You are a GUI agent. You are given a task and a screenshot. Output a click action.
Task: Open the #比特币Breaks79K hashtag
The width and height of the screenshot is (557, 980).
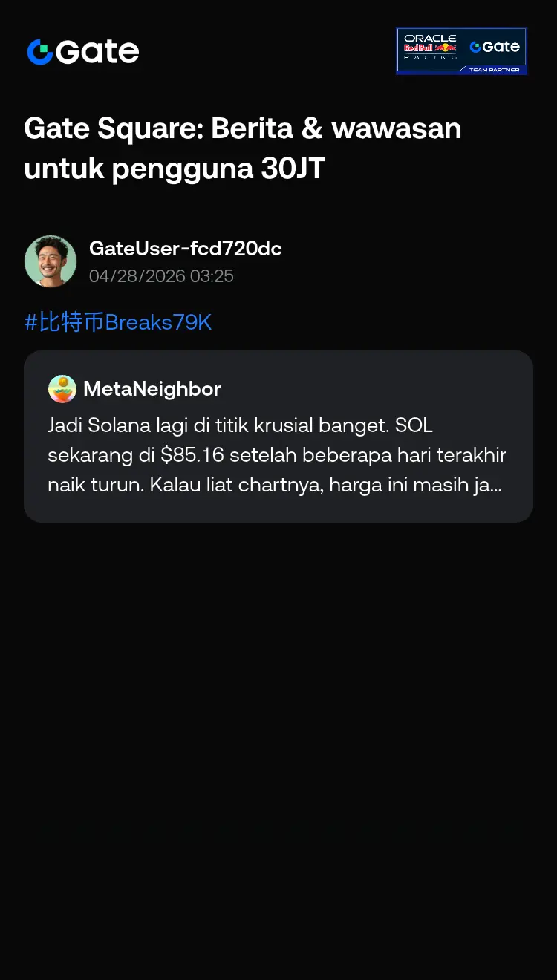click(118, 322)
